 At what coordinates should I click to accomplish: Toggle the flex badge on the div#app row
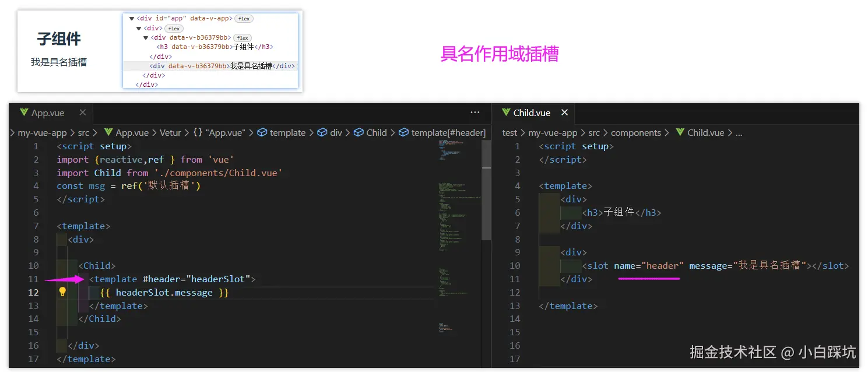tap(244, 19)
